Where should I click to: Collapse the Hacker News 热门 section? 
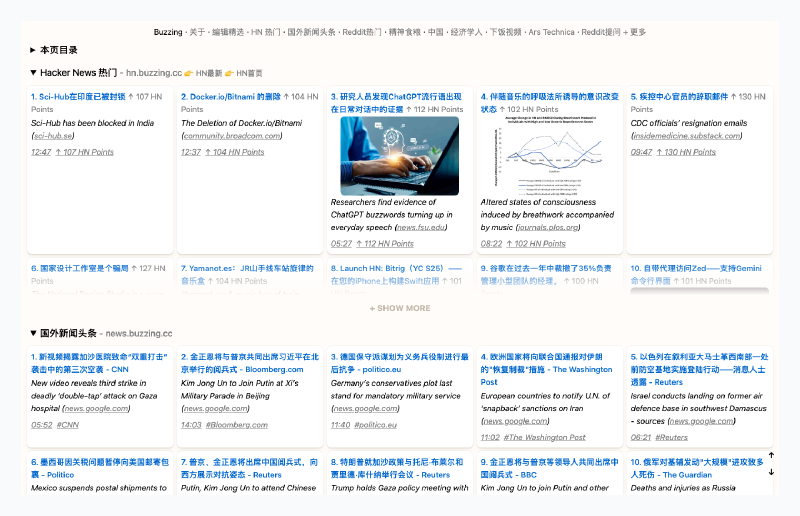33,73
